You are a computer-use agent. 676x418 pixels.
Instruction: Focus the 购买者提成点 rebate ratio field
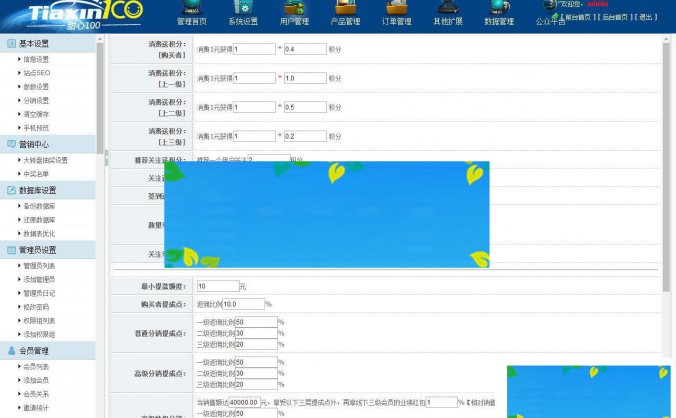pyautogui.click(x=243, y=304)
